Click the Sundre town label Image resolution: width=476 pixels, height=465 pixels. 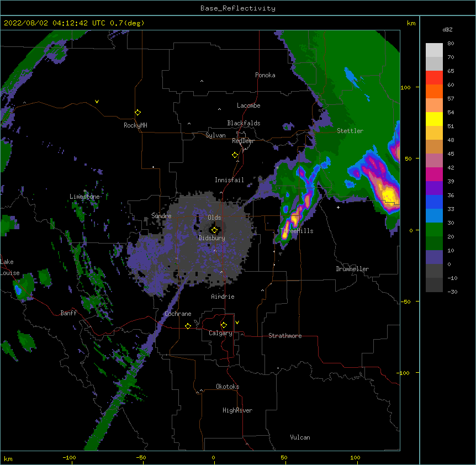click(161, 216)
